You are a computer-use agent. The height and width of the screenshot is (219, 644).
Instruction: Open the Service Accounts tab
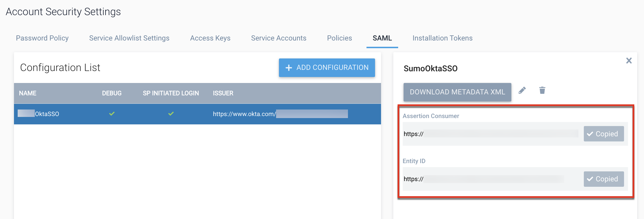click(x=279, y=38)
